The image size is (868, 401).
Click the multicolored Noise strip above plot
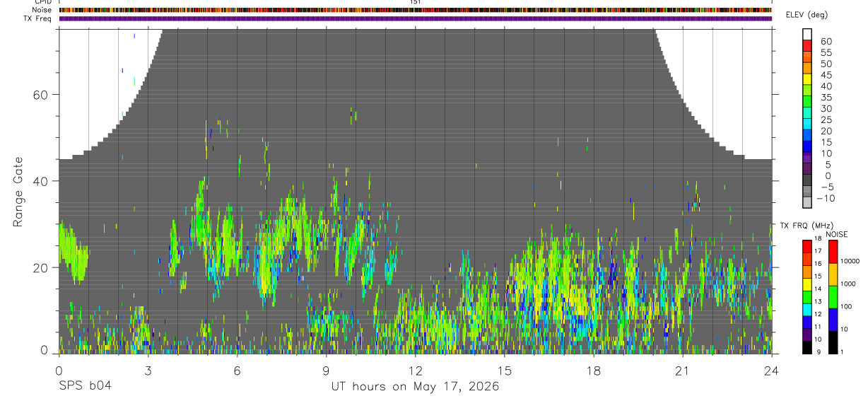click(416, 10)
